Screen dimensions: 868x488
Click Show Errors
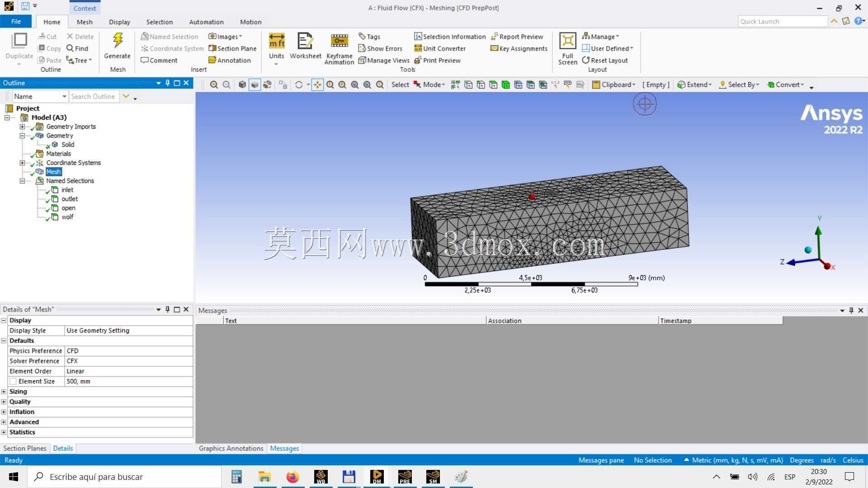pyautogui.click(x=380, y=48)
